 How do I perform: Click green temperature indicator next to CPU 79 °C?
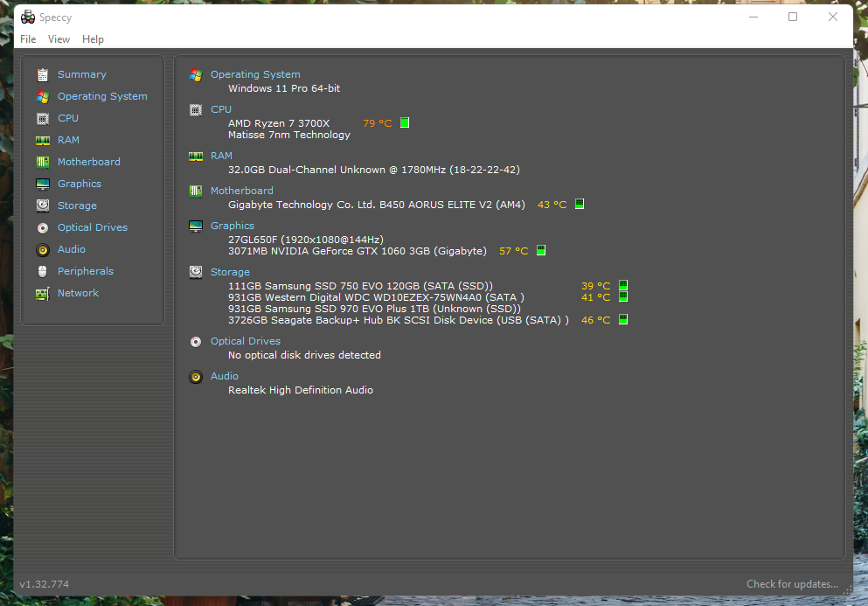pos(405,122)
